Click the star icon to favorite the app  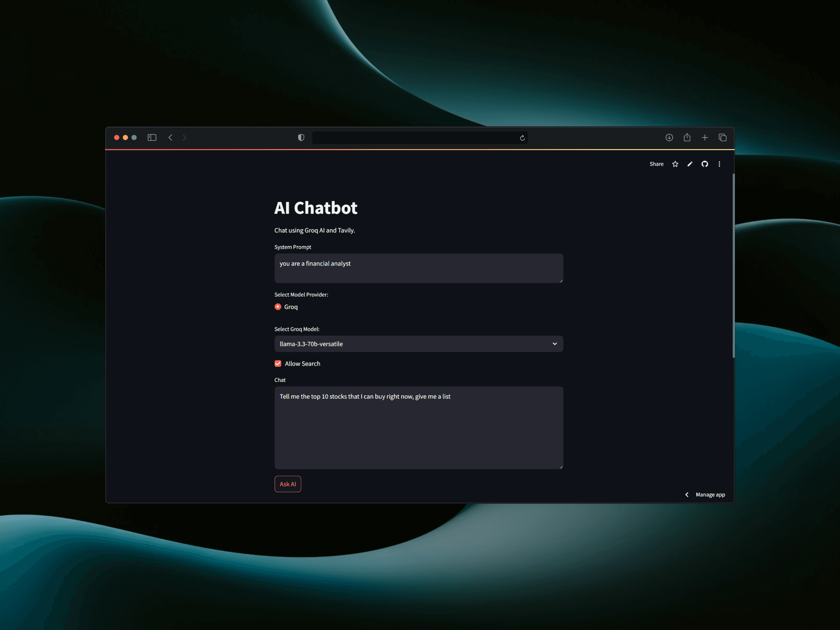(x=675, y=164)
